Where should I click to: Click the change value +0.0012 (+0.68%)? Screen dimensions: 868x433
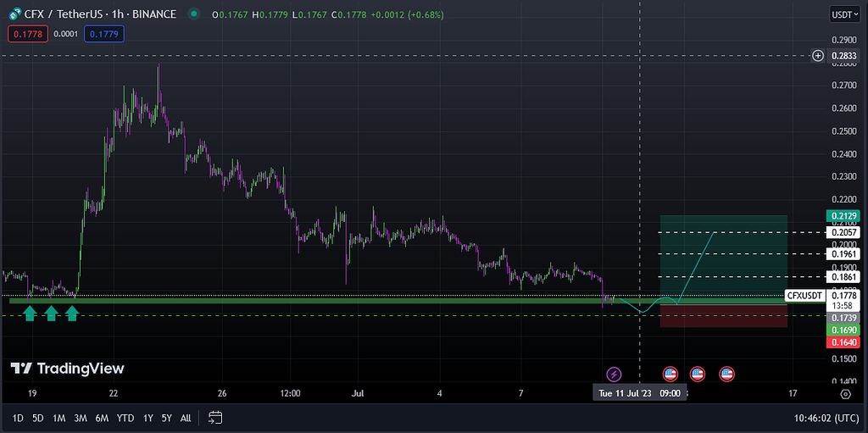[x=407, y=15]
